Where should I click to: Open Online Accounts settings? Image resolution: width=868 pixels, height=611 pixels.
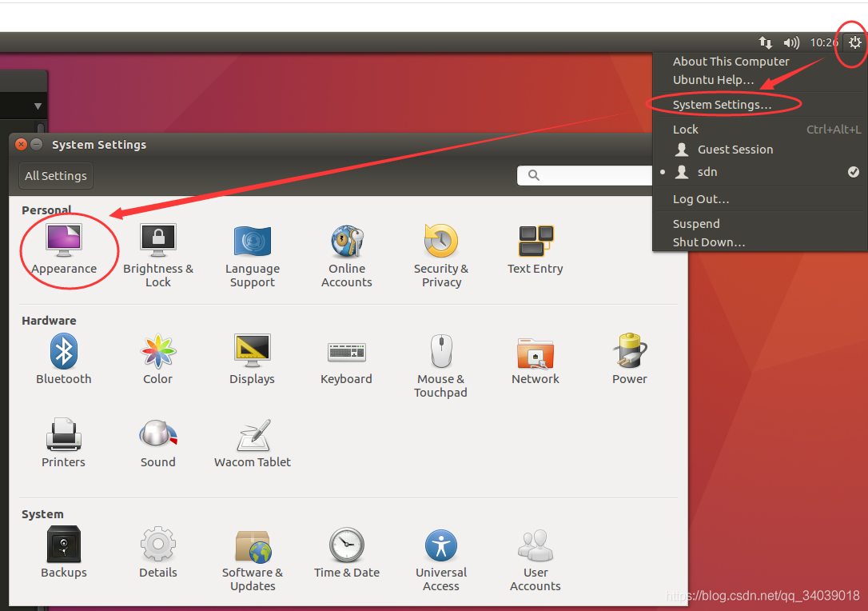(347, 255)
